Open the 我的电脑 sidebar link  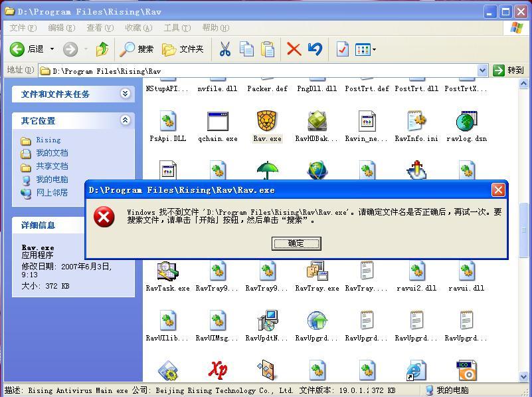52,180
